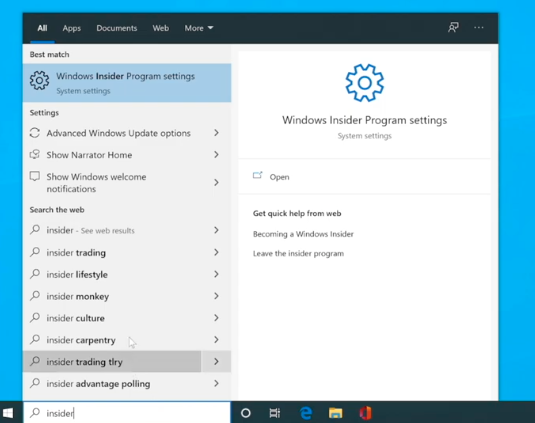The image size is (535, 423).
Task: Switch to the Web tab
Action: point(161,28)
